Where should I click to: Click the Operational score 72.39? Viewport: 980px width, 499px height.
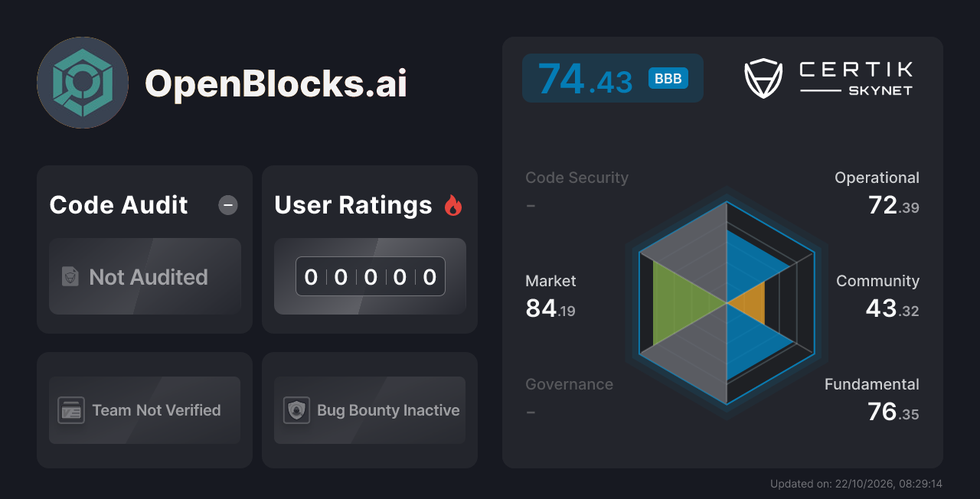coord(893,205)
